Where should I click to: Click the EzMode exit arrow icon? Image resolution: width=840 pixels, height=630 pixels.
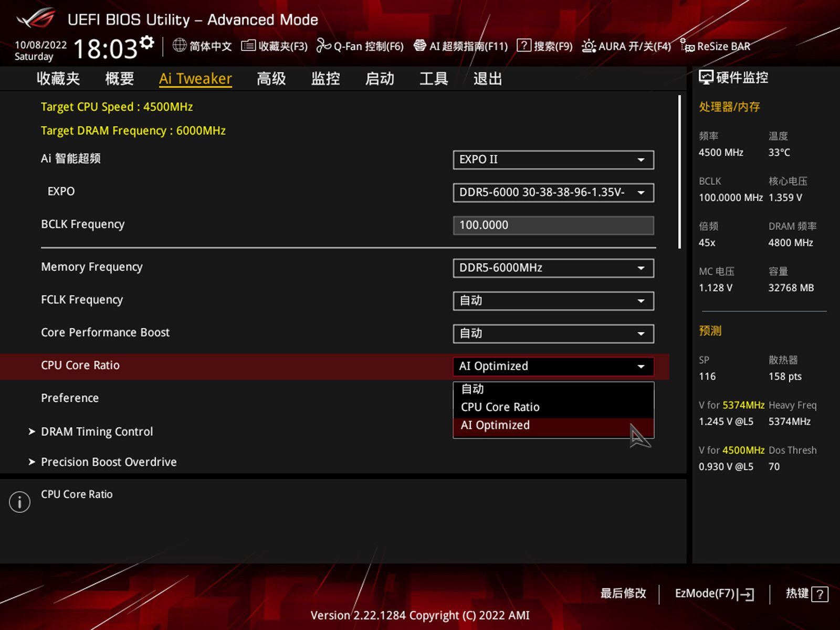(746, 594)
